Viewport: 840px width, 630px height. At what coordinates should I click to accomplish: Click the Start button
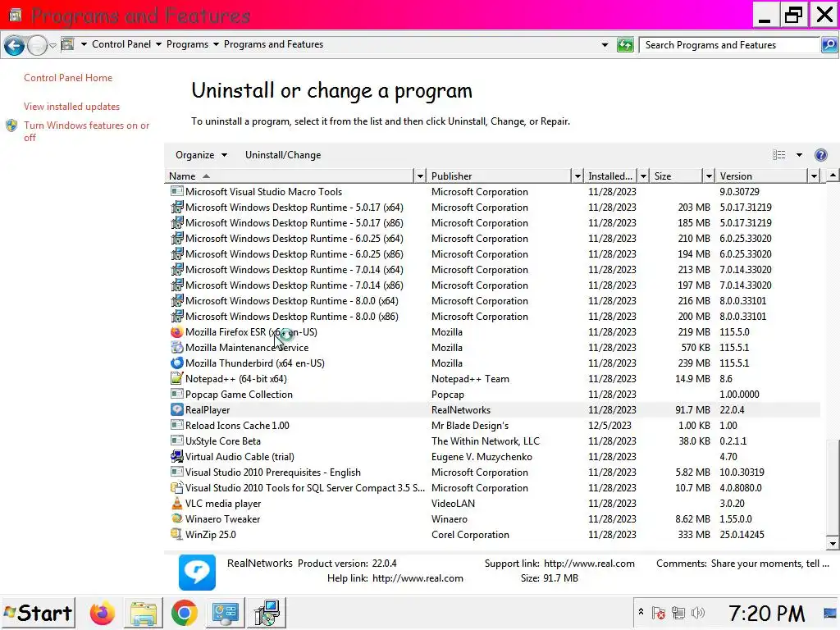tap(38, 614)
